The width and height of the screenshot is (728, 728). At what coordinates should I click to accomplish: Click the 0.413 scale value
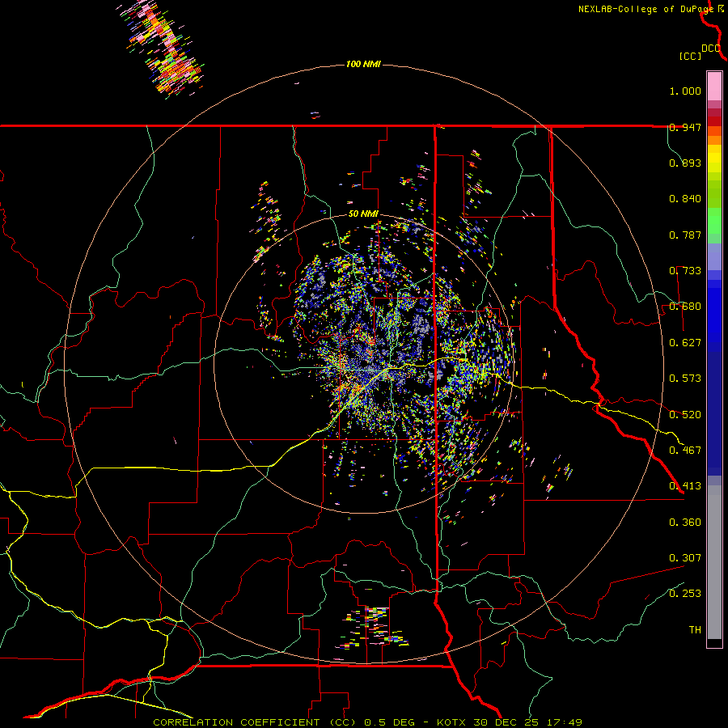[x=685, y=486]
